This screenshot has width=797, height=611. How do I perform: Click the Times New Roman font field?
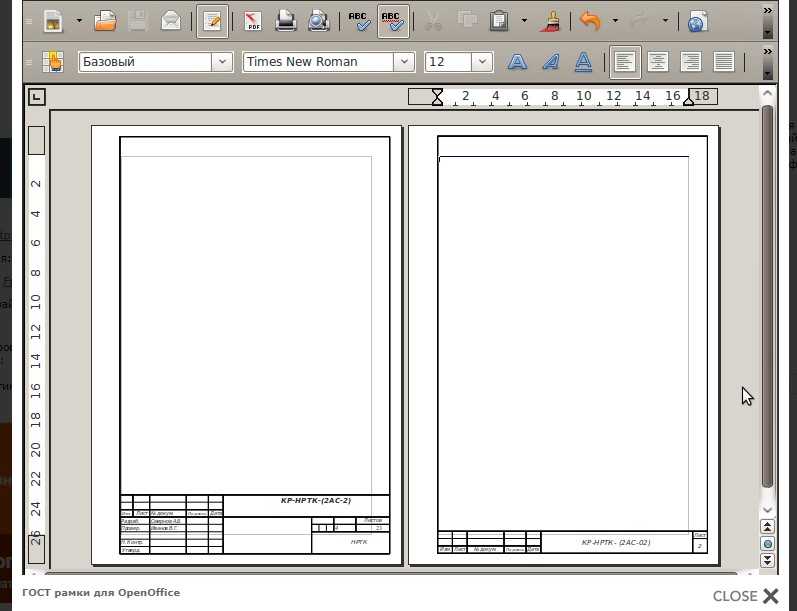click(318, 62)
